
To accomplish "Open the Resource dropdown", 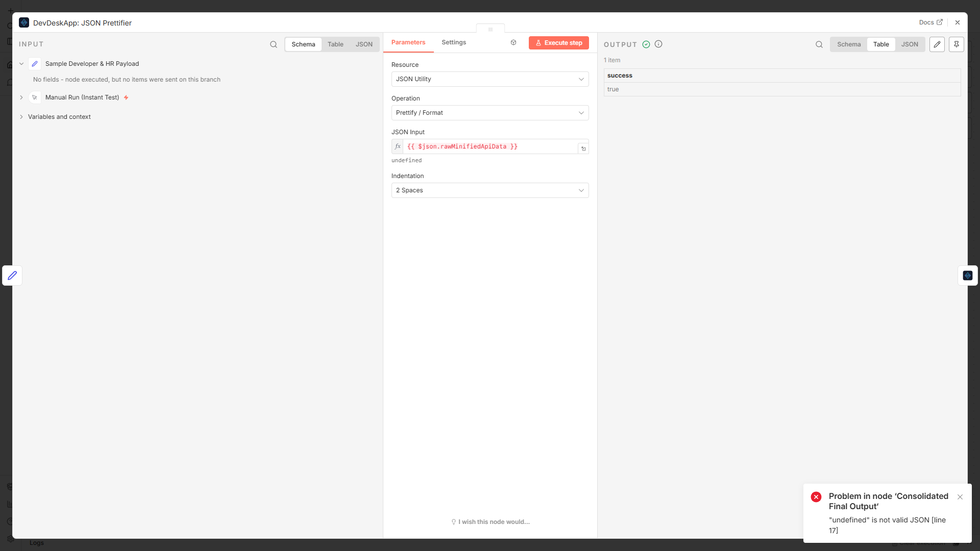I will pos(490,79).
